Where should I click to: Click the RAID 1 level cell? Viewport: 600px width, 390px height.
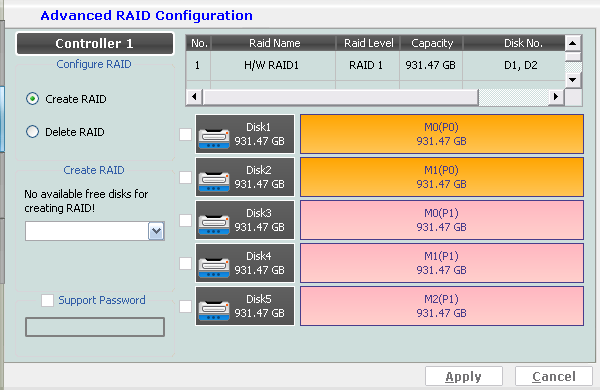pyautogui.click(x=366, y=65)
